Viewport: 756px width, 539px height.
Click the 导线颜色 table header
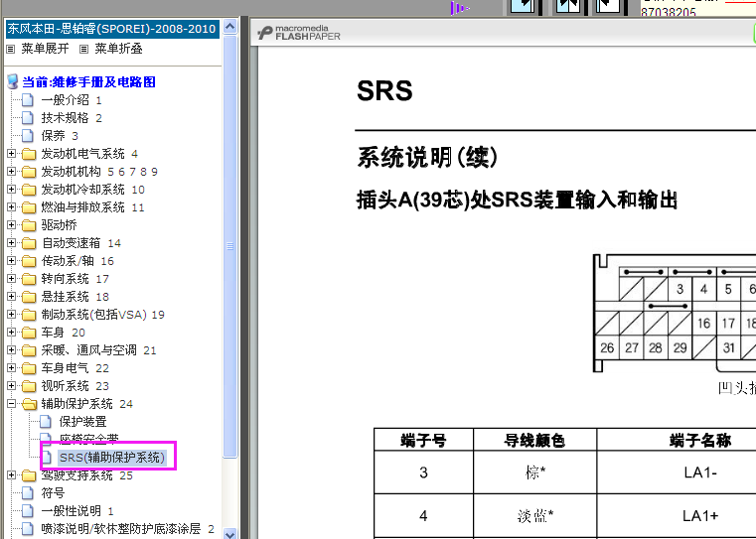tap(534, 440)
